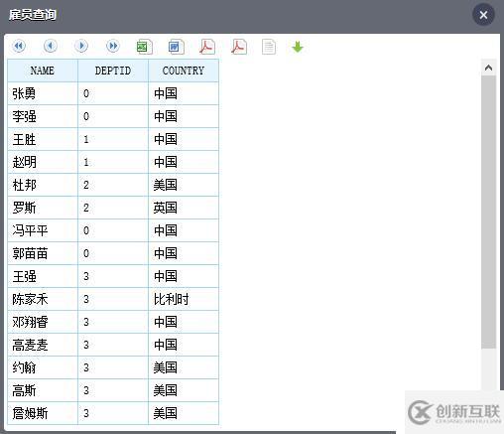Go to the first page
This screenshot has width=504, height=434.
[19, 46]
